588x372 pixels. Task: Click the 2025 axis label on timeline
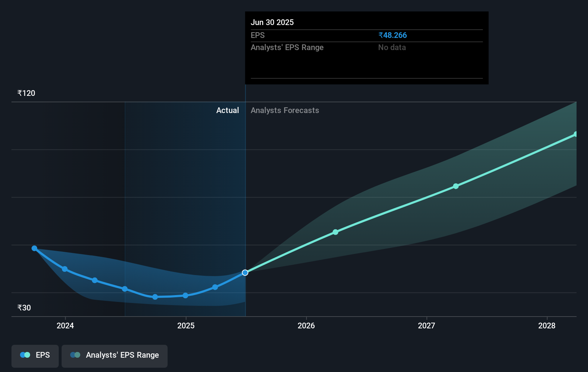pos(185,326)
